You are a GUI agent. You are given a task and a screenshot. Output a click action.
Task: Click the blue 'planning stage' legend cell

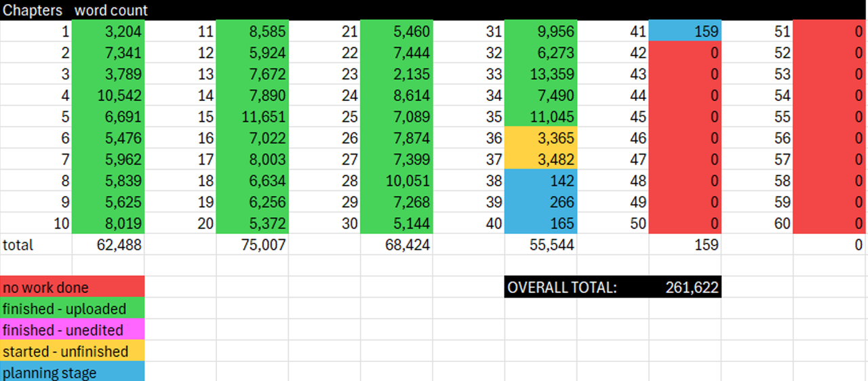pyautogui.click(x=72, y=372)
